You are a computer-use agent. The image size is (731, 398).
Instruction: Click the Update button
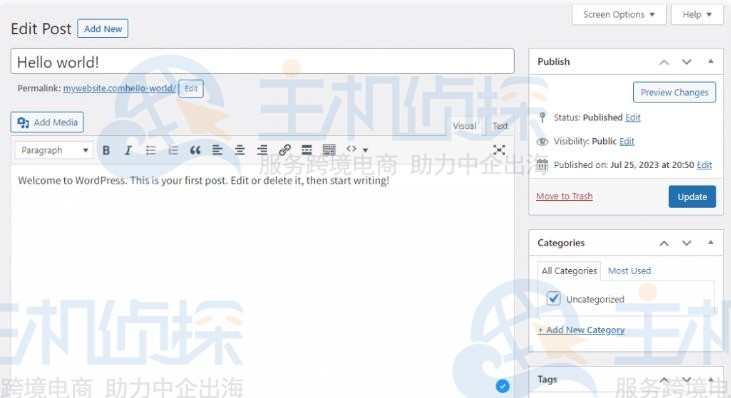(x=692, y=197)
